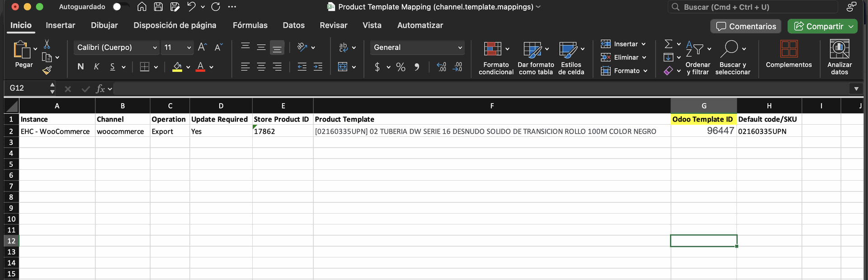
Task: Click the Cut scissors icon
Action: point(47,44)
